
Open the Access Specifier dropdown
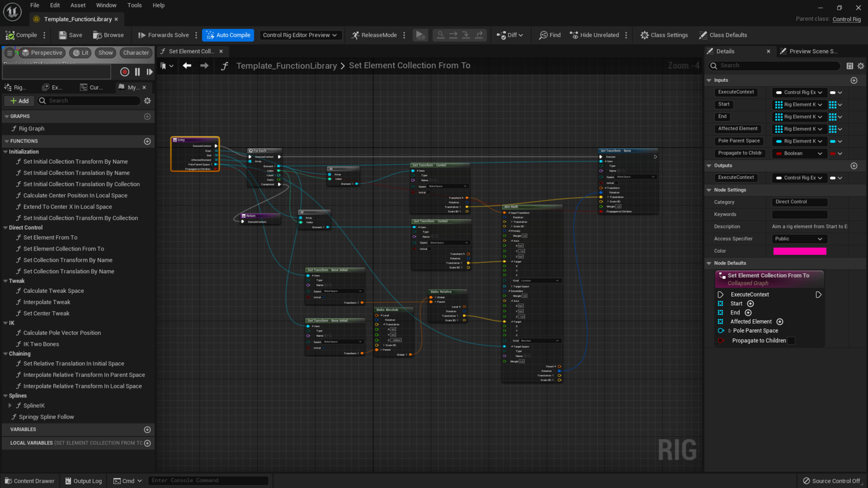tap(799, 239)
